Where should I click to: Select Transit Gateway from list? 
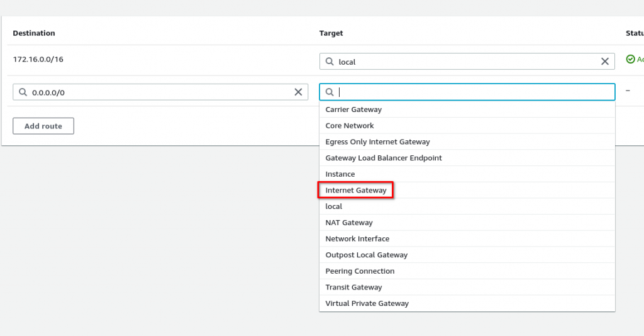coord(353,288)
